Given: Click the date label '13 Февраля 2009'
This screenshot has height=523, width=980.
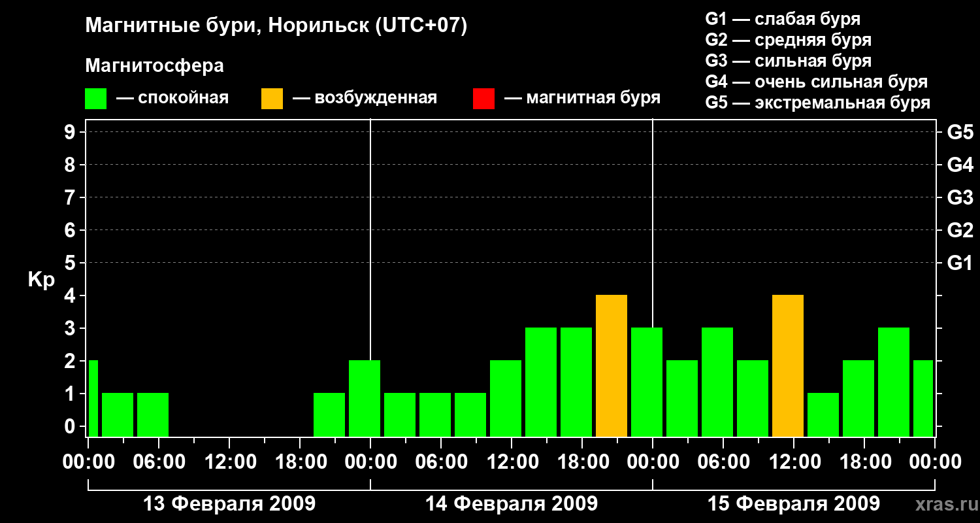Looking at the screenshot, I should (229, 504).
